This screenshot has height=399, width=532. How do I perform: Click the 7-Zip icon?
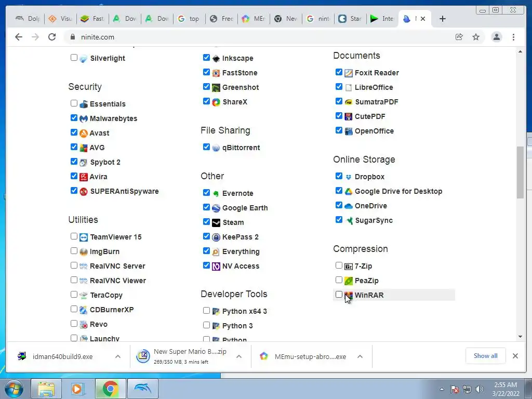[x=349, y=267]
